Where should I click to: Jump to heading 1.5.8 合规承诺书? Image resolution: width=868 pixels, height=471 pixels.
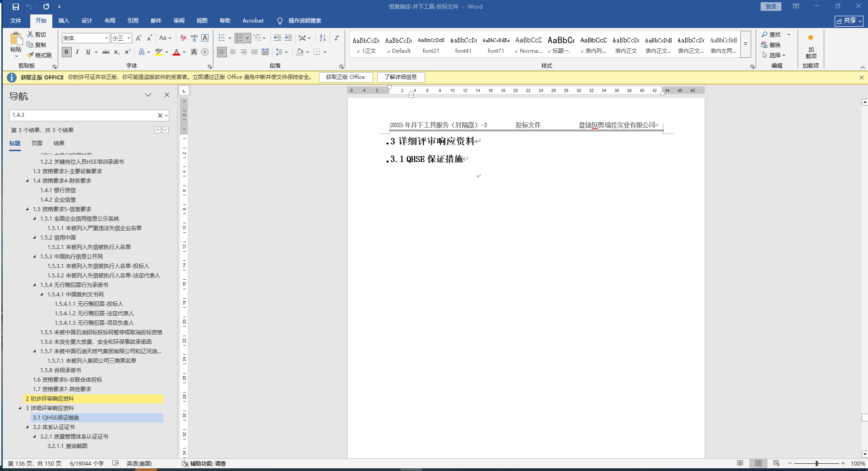point(60,370)
